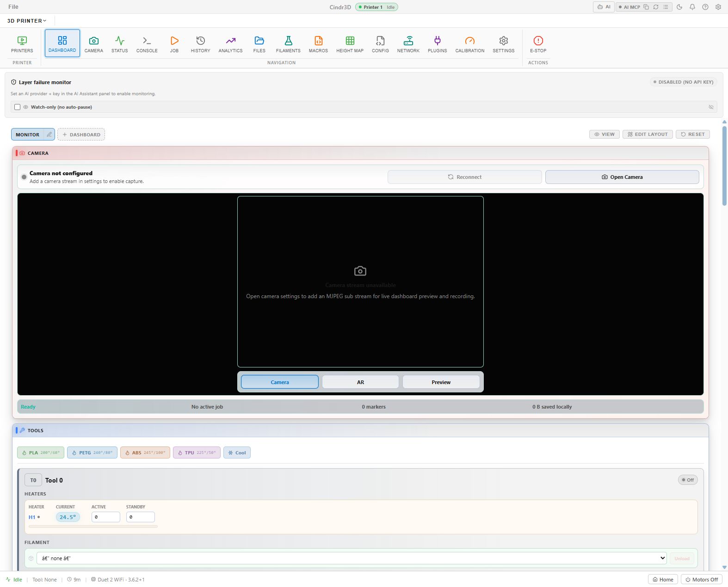Viewport: 728px width, 587px height.
Task: Open the Camera page from the toolbar
Action: 94,43
